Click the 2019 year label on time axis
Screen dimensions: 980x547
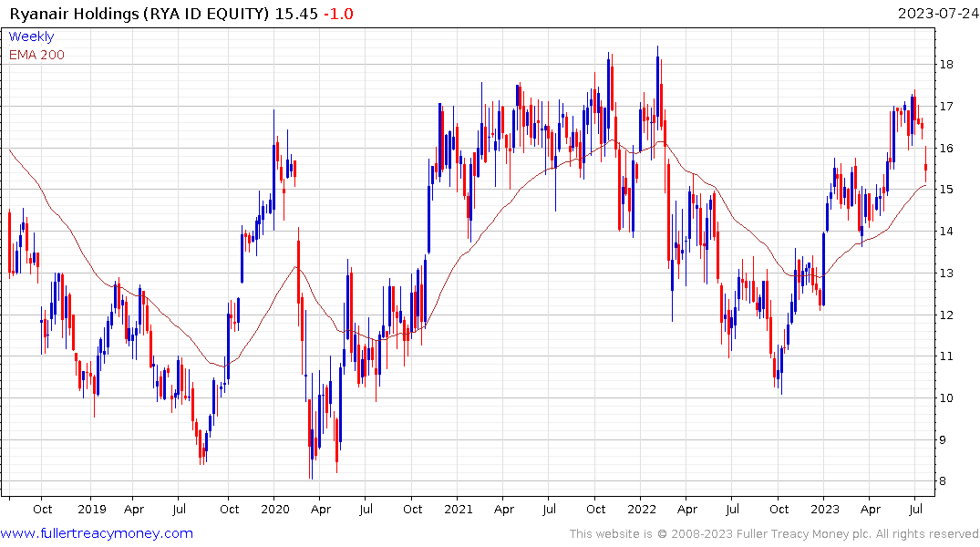[92, 509]
